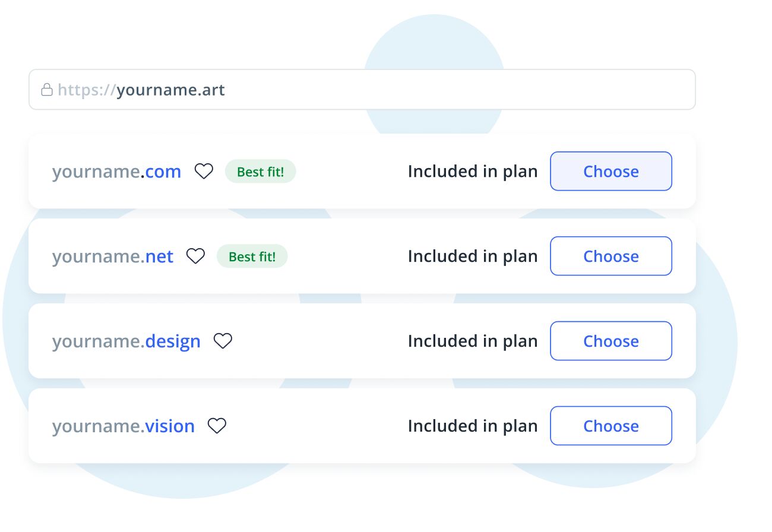
Task: Click Included in plan for yourname.vision
Action: (472, 426)
